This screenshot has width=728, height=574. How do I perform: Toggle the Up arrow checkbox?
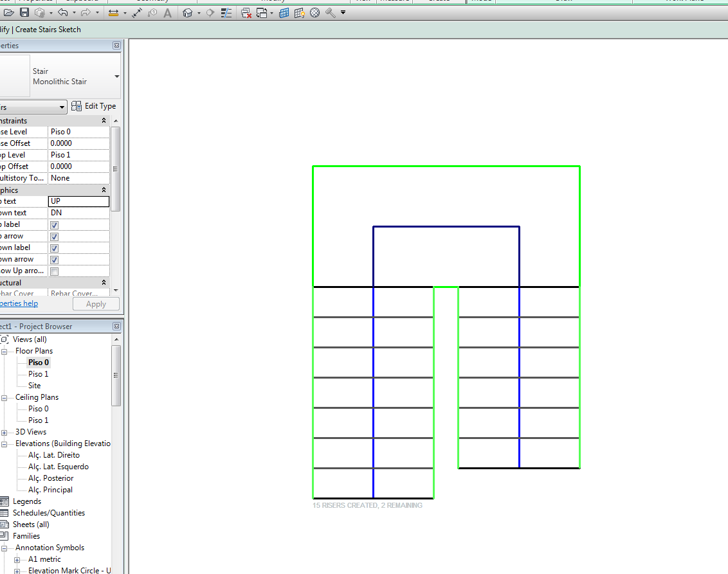54,237
